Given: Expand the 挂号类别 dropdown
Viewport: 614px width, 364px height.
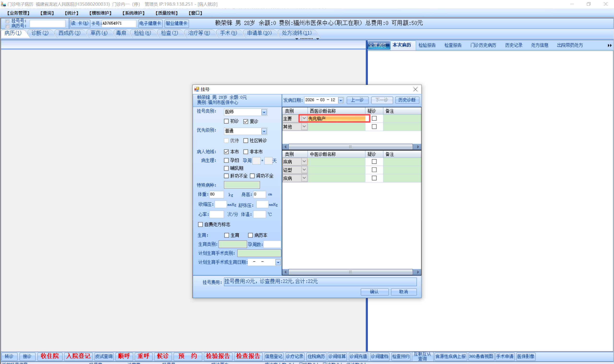Looking at the screenshot, I should 264,112.
